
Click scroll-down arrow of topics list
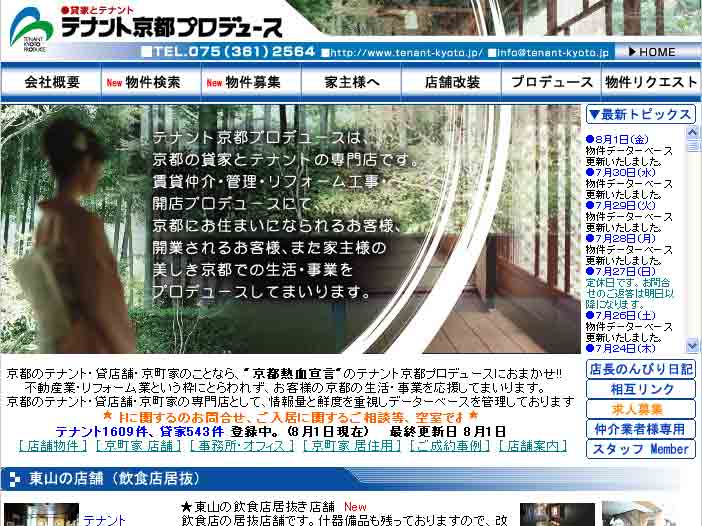pos(692,345)
